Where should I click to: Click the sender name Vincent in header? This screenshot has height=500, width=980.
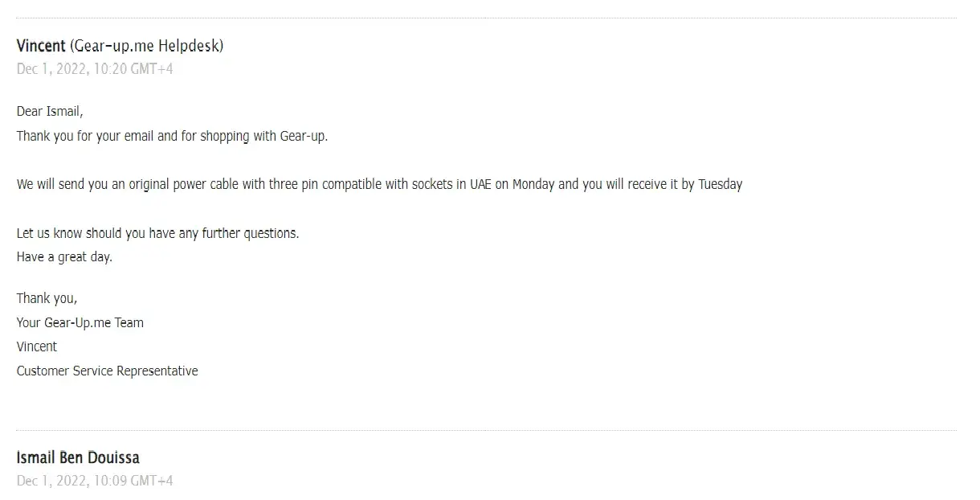tap(40, 46)
